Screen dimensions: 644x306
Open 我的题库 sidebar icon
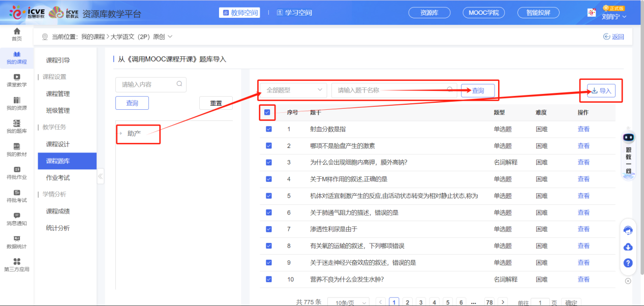pos(17,124)
